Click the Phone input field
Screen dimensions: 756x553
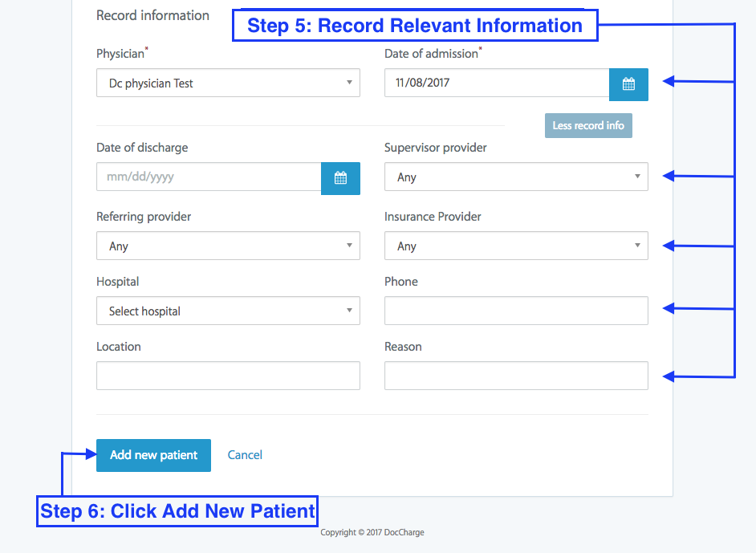(516, 311)
